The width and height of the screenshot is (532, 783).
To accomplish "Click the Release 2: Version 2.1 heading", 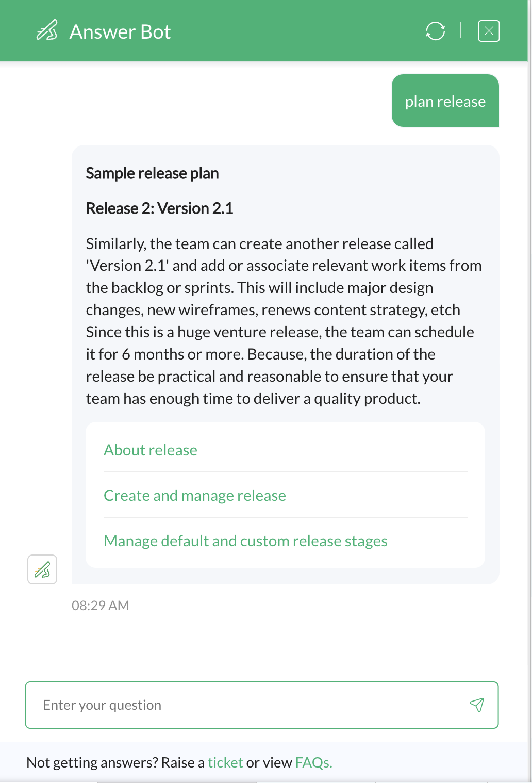I will click(x=159, y=208).
